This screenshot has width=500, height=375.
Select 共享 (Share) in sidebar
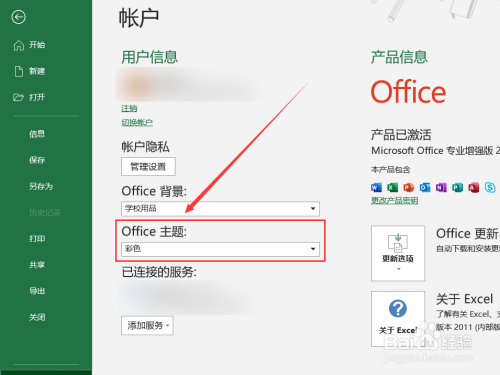37,265
